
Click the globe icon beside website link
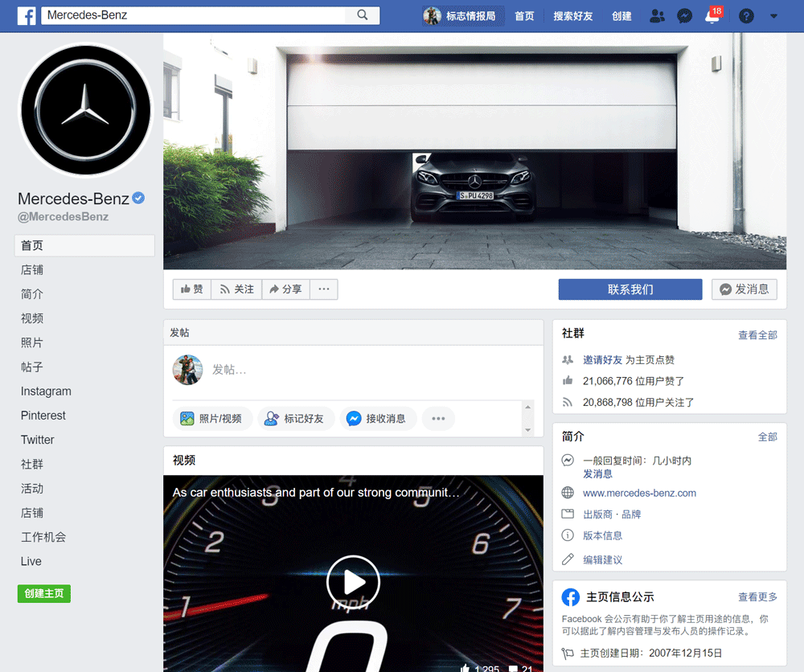pos(568,493)
